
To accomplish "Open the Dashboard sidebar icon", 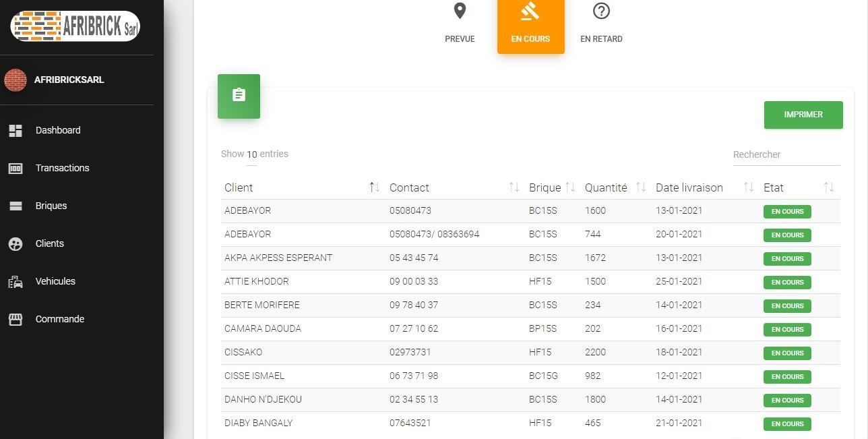I will point(16,129).
